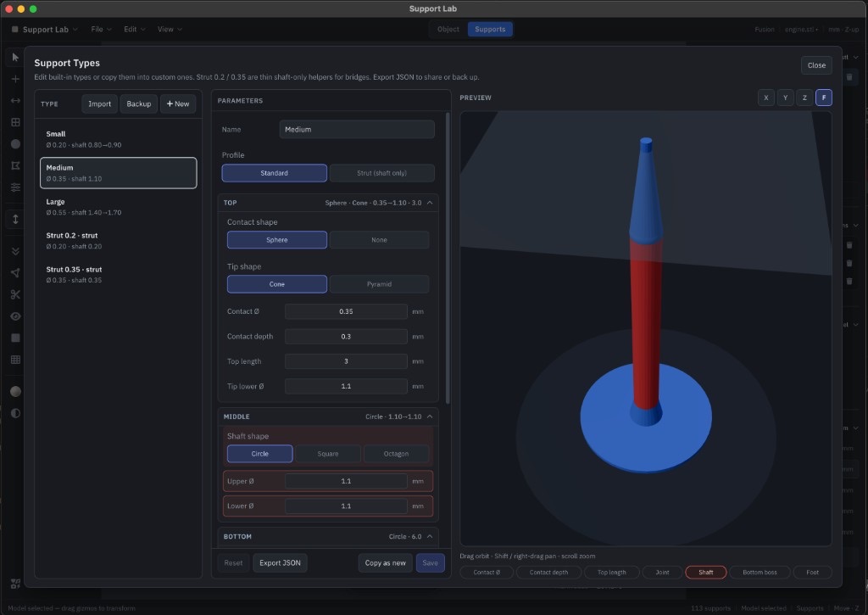Click the Backup button
Viewport: 868px width, 615px height.
[x=138, y=103]
